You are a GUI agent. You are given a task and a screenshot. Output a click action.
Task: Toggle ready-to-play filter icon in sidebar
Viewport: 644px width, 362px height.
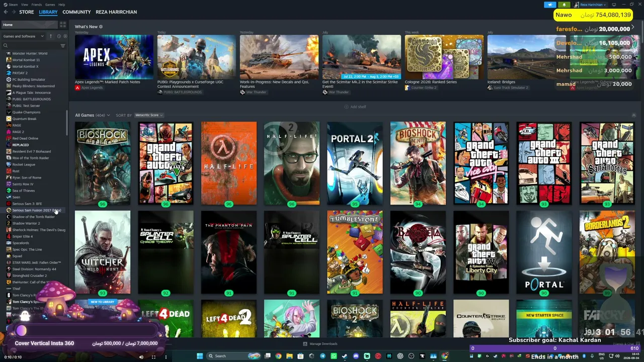pyautogui.click(x=65, y=36)
